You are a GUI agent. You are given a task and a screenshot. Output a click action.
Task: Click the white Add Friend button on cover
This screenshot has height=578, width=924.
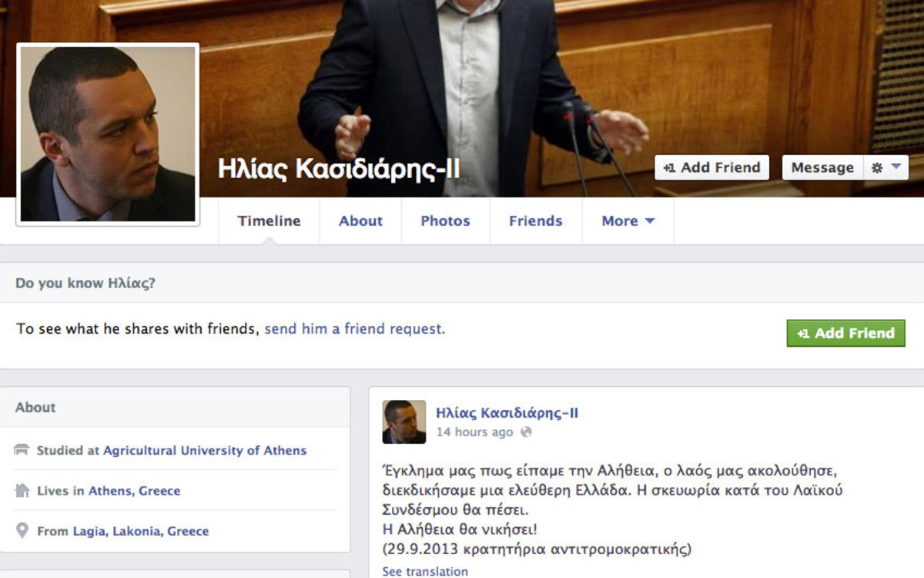[x=711, y=167]
